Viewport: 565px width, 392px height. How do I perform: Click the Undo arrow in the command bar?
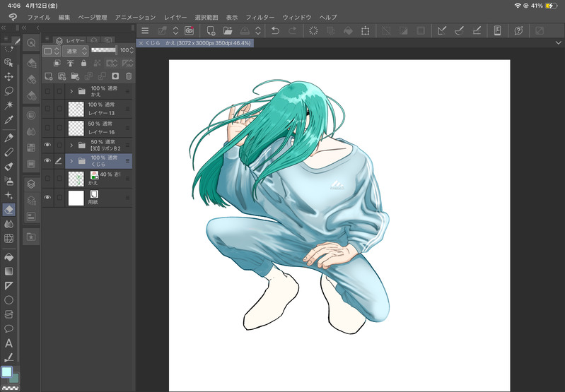[276, 31]
